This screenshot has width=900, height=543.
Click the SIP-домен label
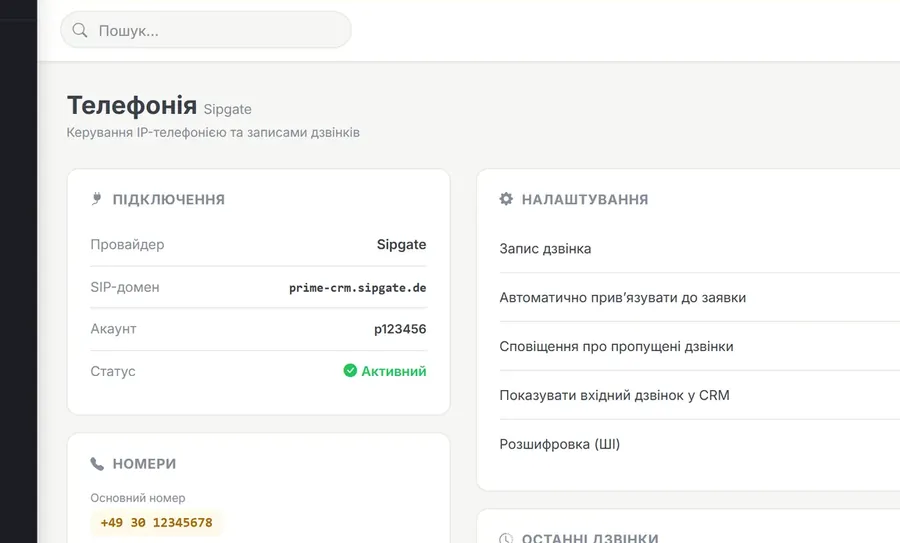(125, 287)
